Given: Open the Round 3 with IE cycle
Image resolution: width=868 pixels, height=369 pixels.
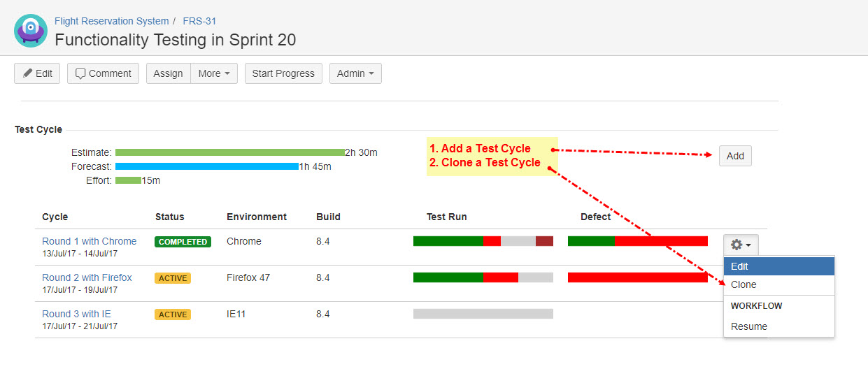Looking at the screenshot, I should 76,314.
